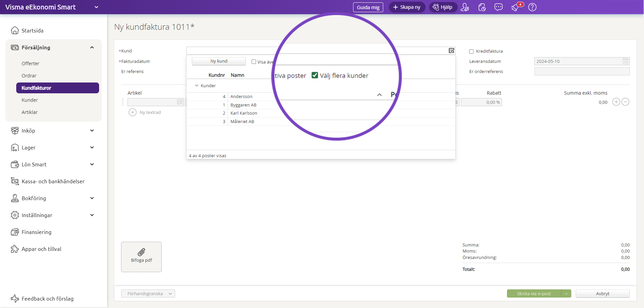This screenshot has width=644, height=308.
Task: Click the Ny kund button
Action: (219, 61)
